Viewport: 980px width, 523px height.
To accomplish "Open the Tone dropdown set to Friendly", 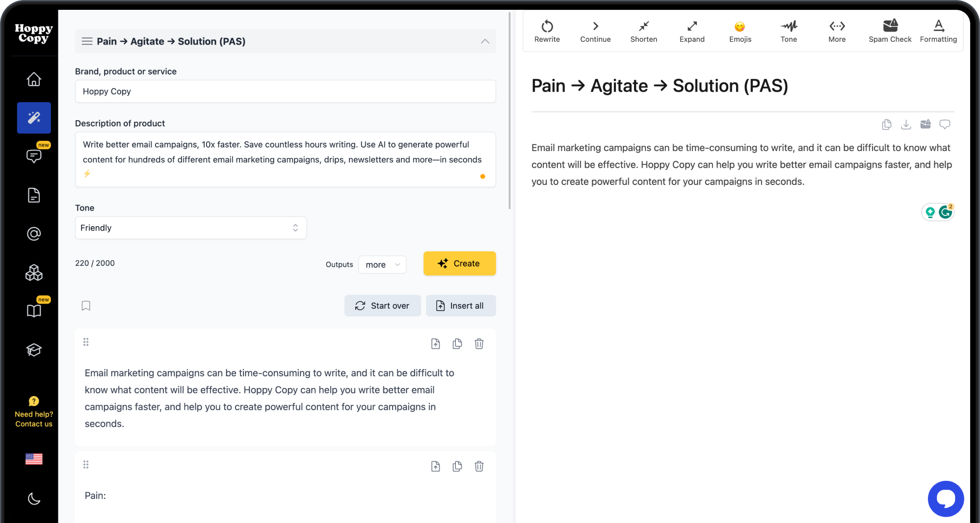I will [x=190, y=228].
